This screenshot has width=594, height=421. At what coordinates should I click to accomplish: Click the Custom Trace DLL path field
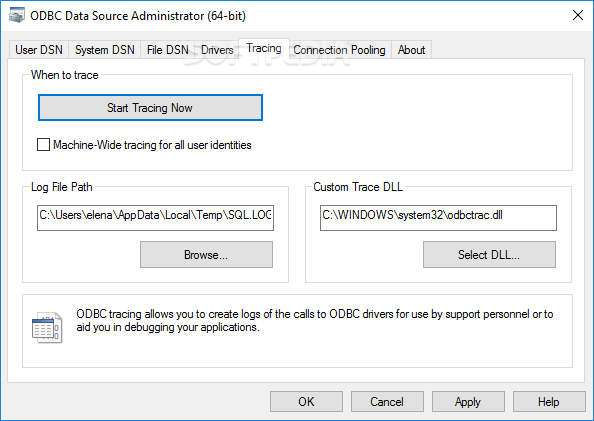tap(438, 218)
